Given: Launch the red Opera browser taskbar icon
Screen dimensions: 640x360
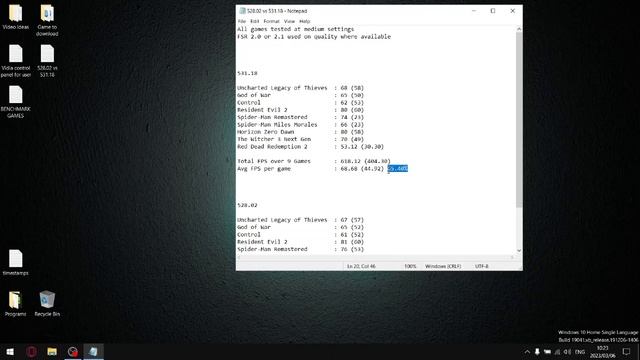Looking at the screenshot, I should tap(31, 351).
